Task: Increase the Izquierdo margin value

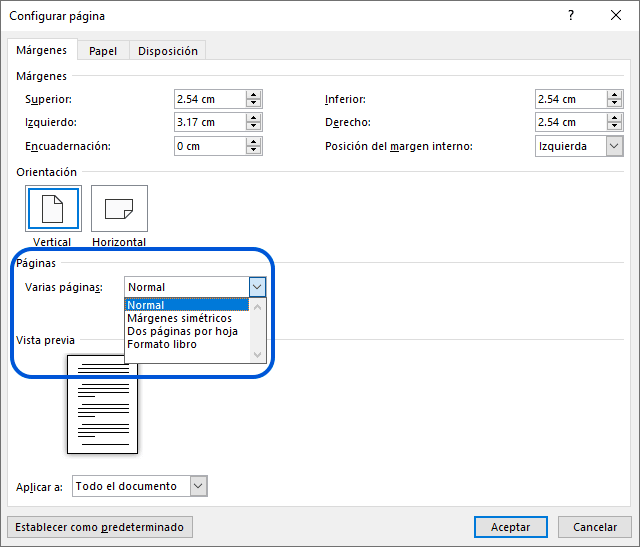Action: [x=253, y=118]
